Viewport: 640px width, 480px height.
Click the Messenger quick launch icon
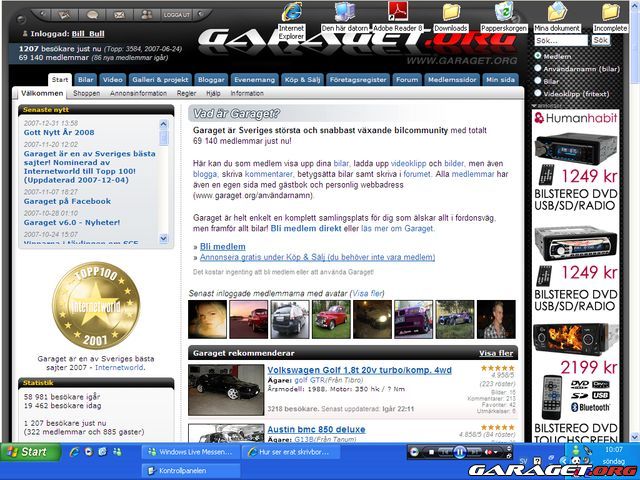point(117,452)
